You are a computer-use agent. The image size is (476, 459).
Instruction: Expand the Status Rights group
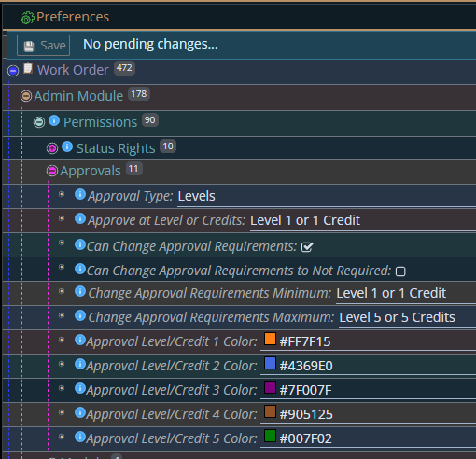(x=52, y=148)
